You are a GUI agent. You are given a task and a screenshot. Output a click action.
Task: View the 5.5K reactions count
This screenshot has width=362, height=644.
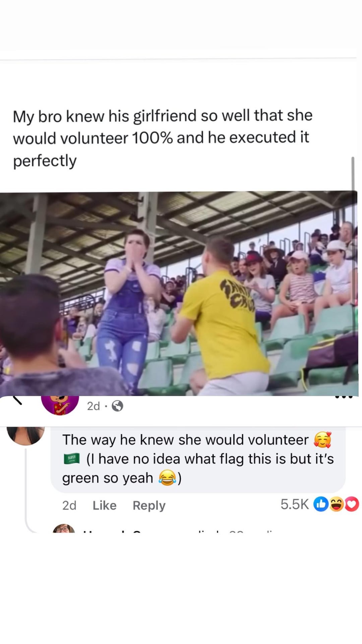pos(295,504)
